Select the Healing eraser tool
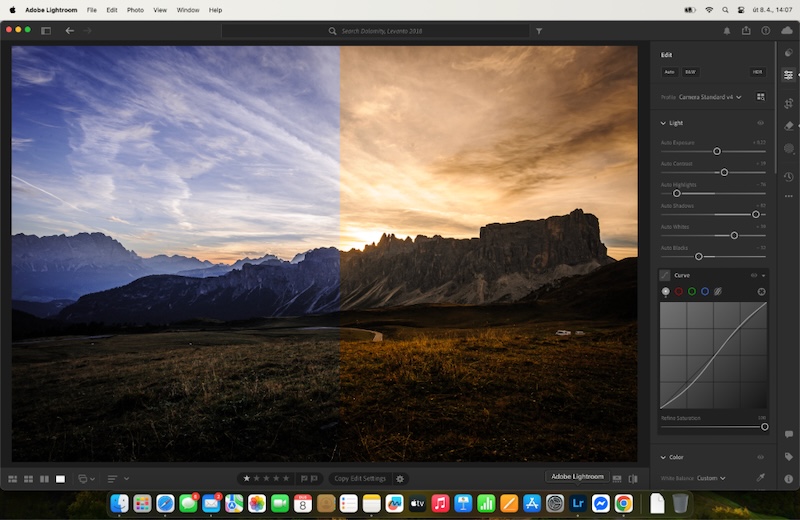Image resolution: width=800 pixels, height=520 pixels. pos(789,126)
